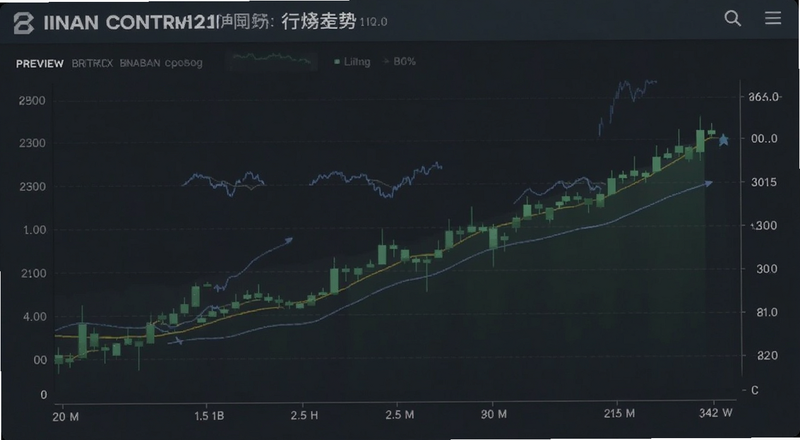800x440 pixels.
Task: Click the B logo icon in header
Action: (23, 23)
